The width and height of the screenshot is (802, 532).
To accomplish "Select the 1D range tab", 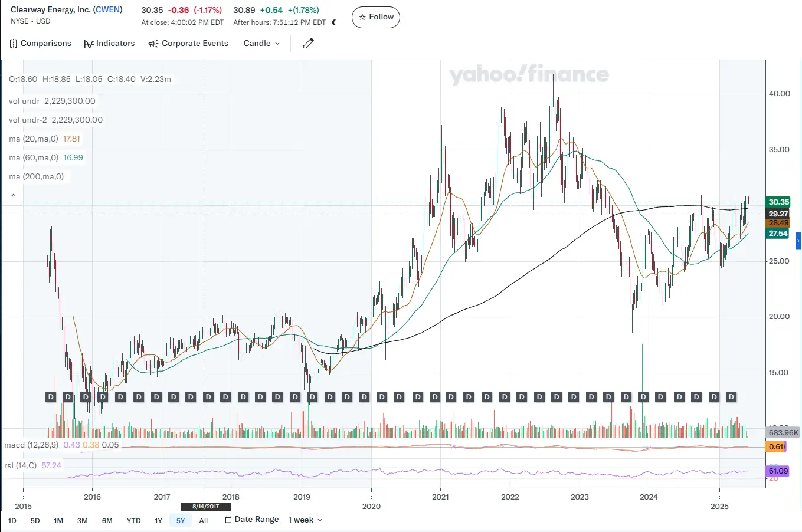I will pos(12,521).
